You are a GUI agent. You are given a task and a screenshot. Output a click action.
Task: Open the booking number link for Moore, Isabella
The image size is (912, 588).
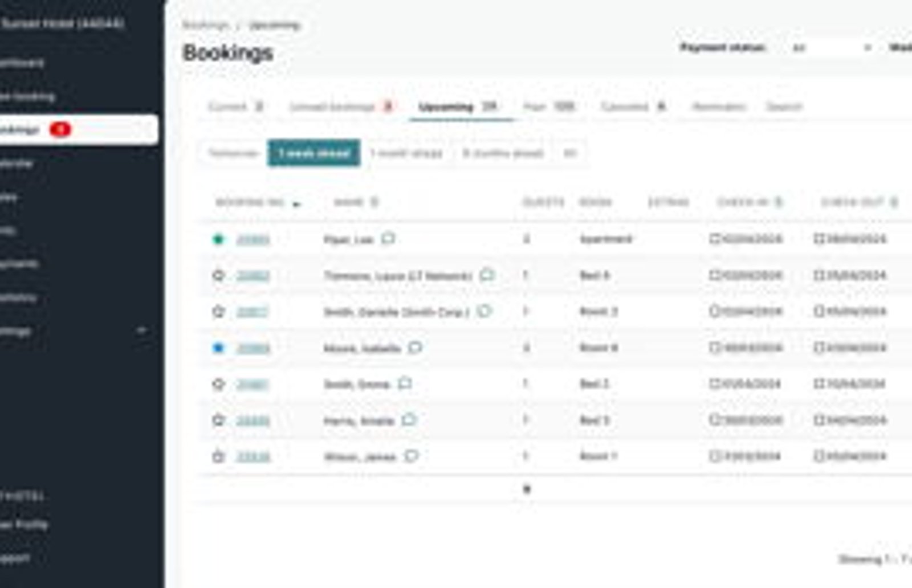(253, 348)
